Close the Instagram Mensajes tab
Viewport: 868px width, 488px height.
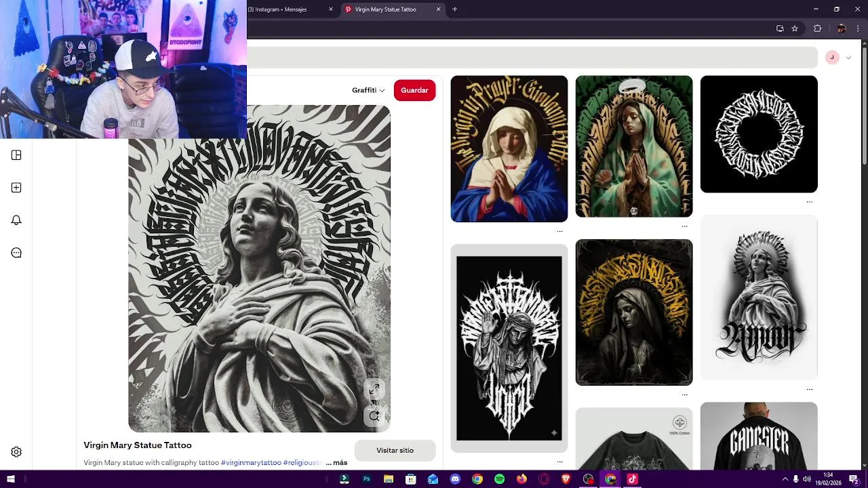tap(331, 9)
